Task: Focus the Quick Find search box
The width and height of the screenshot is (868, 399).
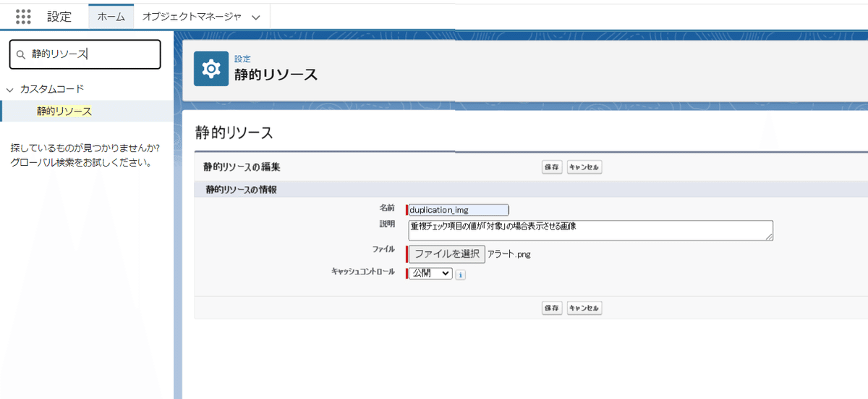Action: 85,54
